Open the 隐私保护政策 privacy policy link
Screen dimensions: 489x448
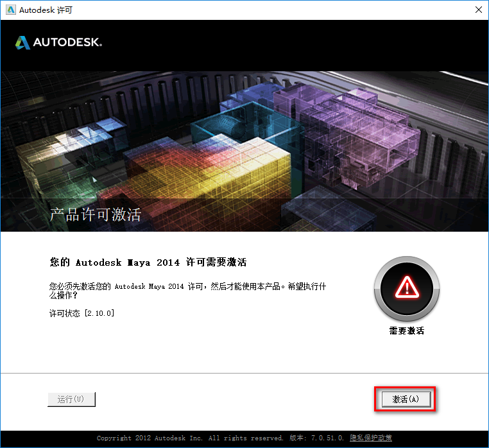point(370,438)
